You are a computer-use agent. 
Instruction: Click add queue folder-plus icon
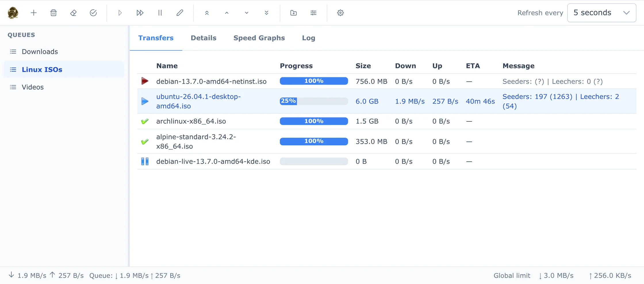[294, 13]
